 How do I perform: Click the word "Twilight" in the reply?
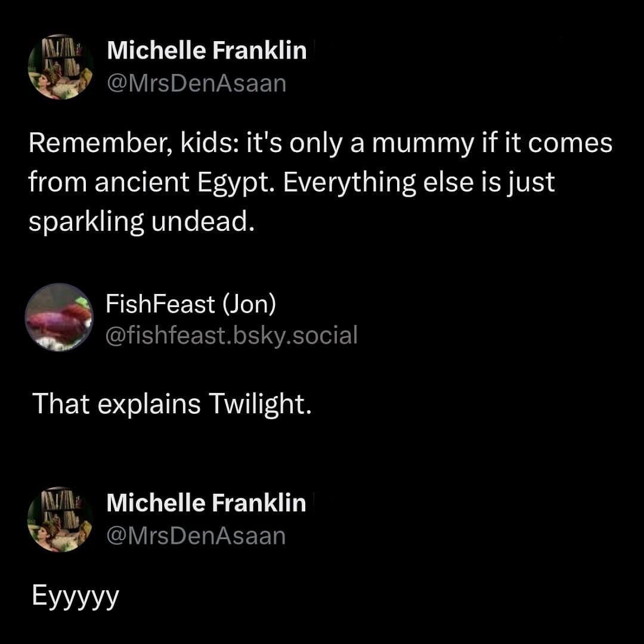pos(259,404)
